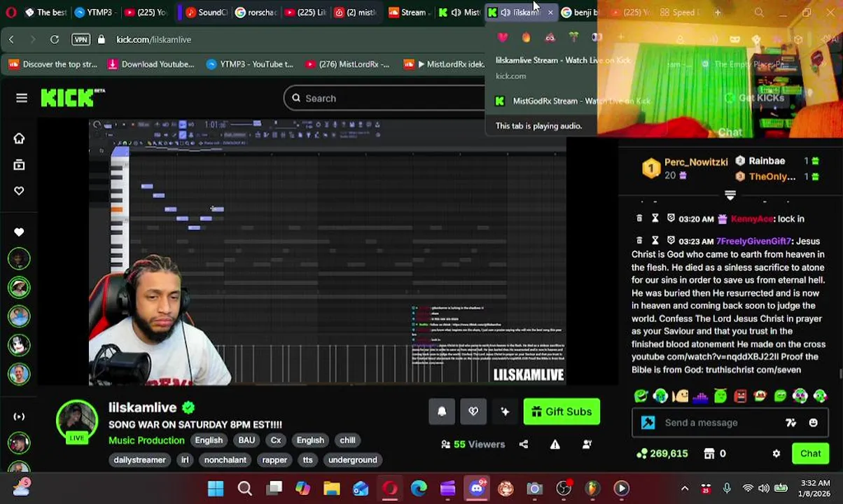This screenshot has height=504, width=843.
Task: Open Discord from the taskbar
Action: coord(477,489)
